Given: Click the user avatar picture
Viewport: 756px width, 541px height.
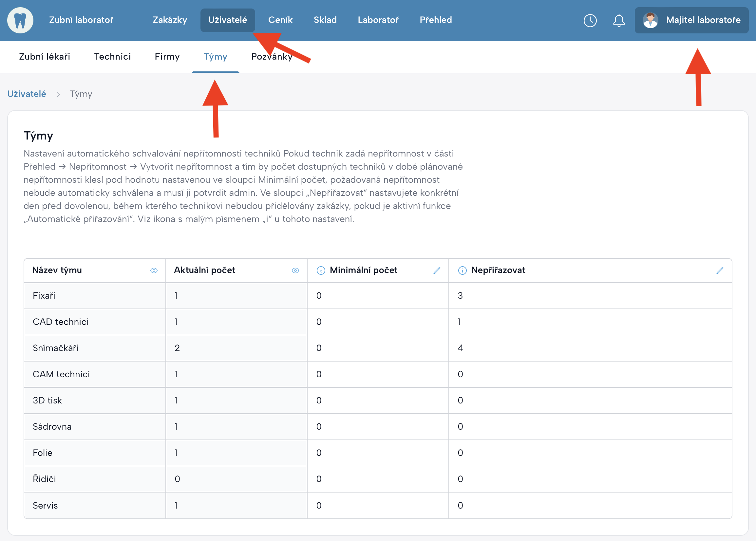Looking at the screenshot, I should 650,20.
